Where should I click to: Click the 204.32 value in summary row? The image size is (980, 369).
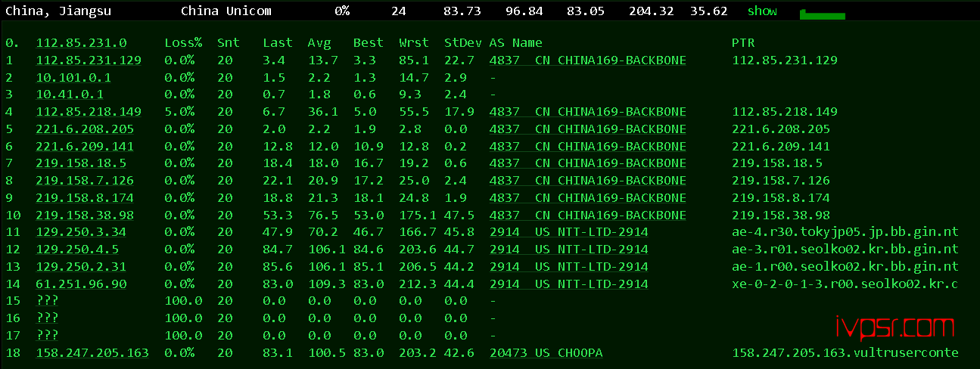click(652, 11)
